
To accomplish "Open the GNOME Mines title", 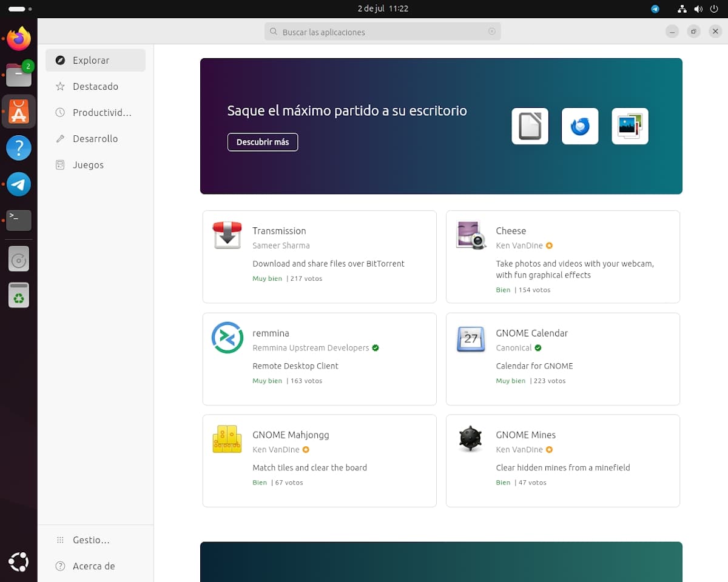I will pos(525,435).
